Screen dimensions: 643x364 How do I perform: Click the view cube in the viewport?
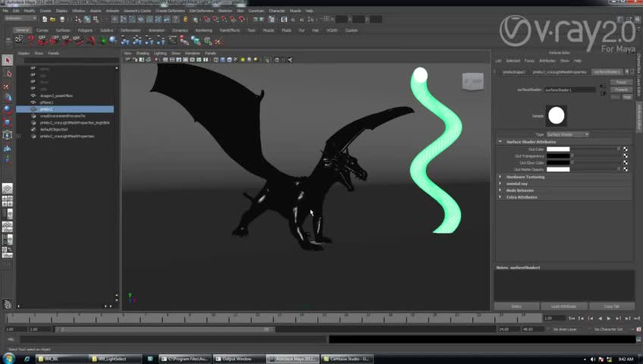click(x=473, y=82)
